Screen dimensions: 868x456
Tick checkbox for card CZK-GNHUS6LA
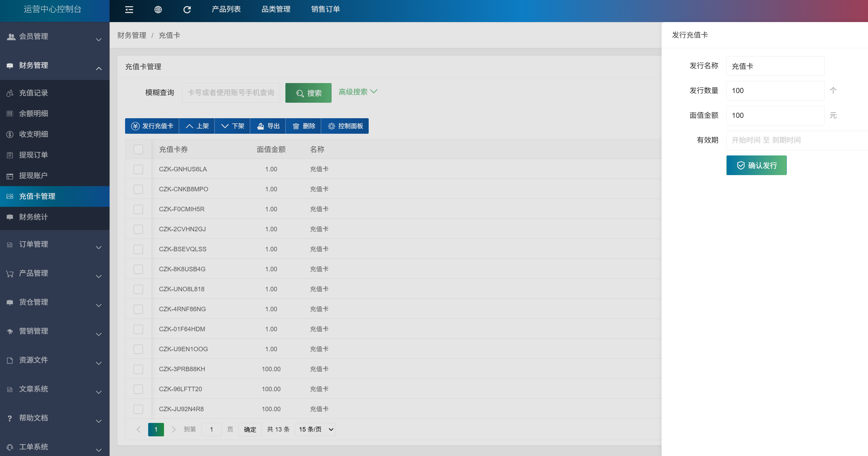138,169
